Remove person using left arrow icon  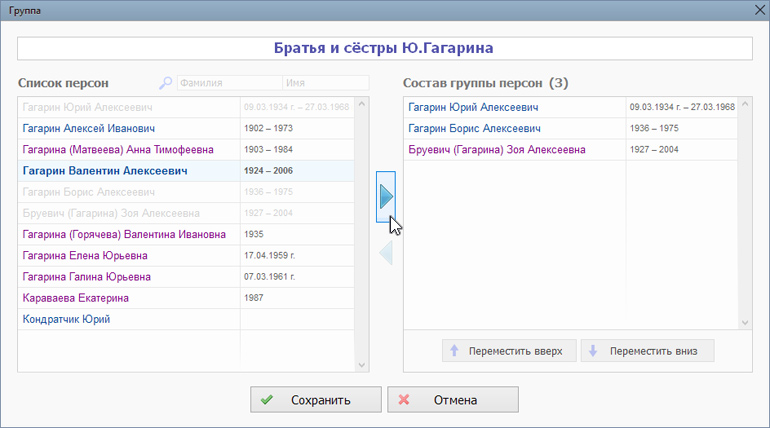[x=386, y=253]
